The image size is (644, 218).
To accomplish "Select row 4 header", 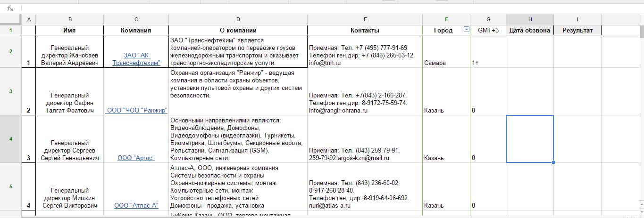I will [x=11, y=139].
